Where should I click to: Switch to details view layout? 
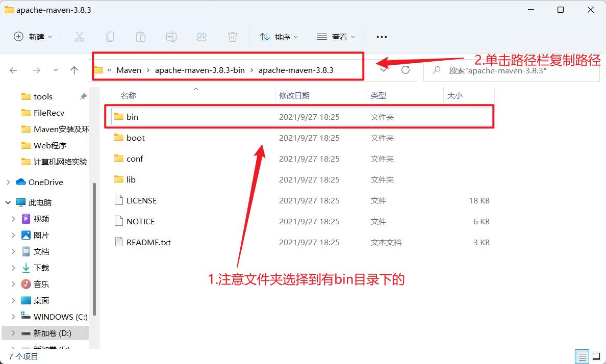tap(580, 356)
